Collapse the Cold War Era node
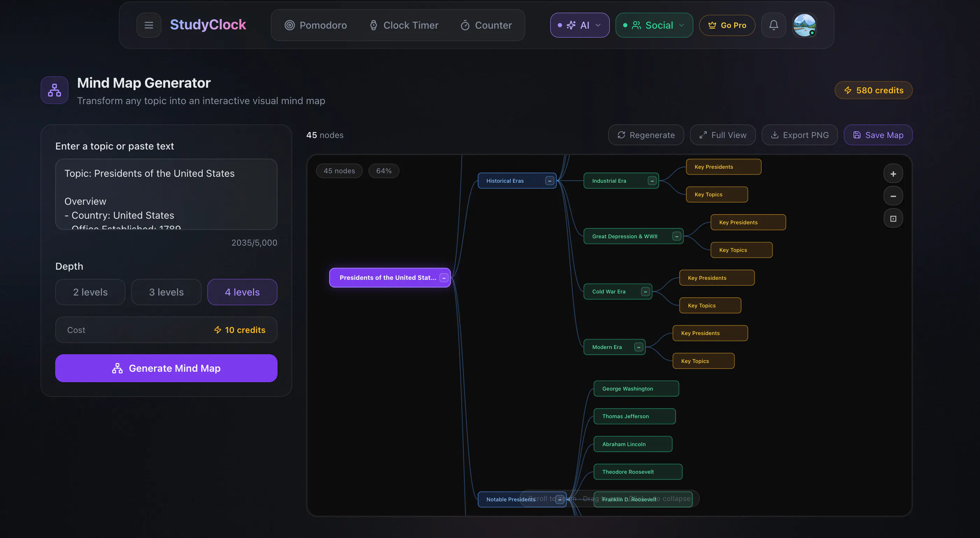Screen dimensions: 980x538 point(645,292)
